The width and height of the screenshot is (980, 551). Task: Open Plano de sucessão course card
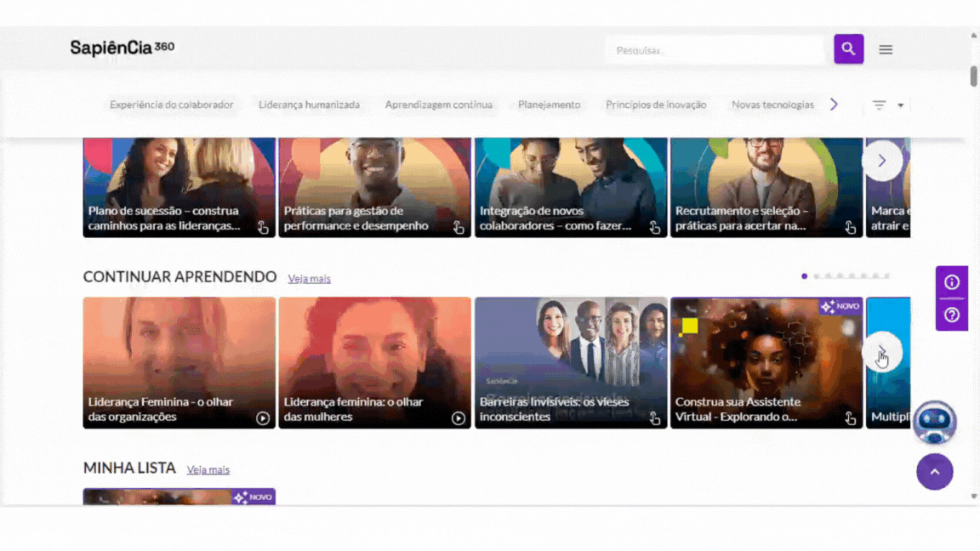[x=179, y=187]
